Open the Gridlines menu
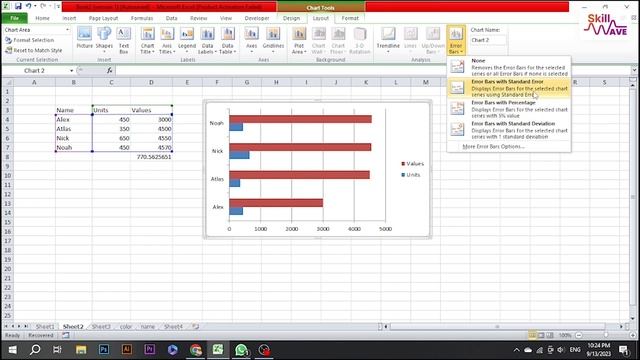 [x=273, y=40]
